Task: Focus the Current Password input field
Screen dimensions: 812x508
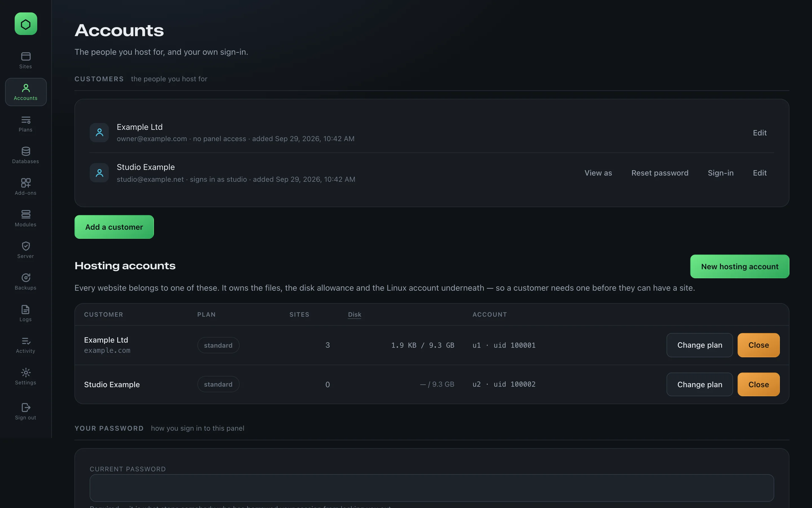Action: pos(431,488)
